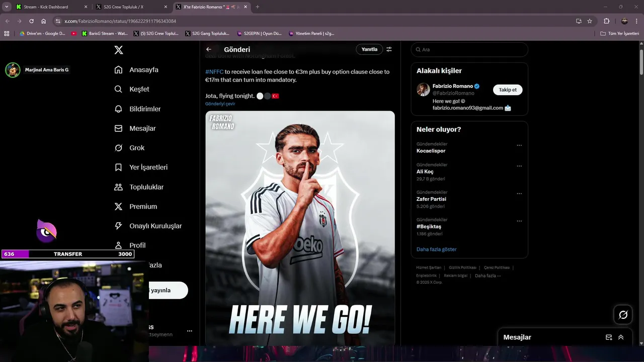Click the Grok floating button

pyautogui.click(x=623, y=315)
